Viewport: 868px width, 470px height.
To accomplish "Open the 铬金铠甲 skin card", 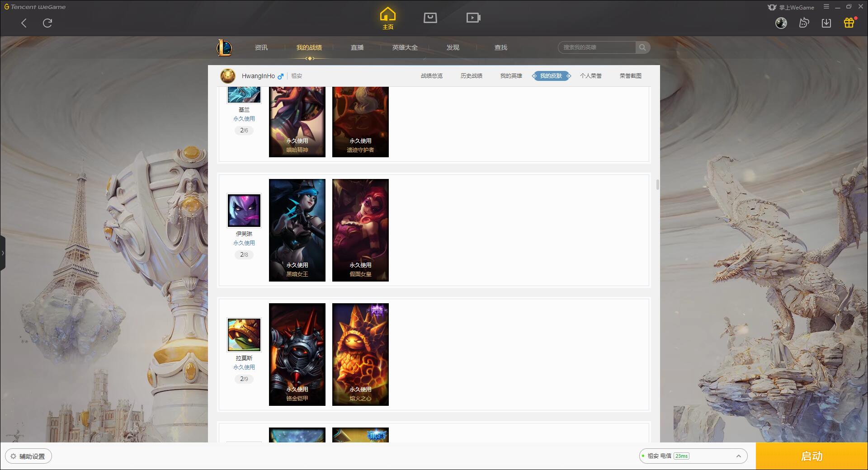I will pyautogui.click(x=297, y=354).
